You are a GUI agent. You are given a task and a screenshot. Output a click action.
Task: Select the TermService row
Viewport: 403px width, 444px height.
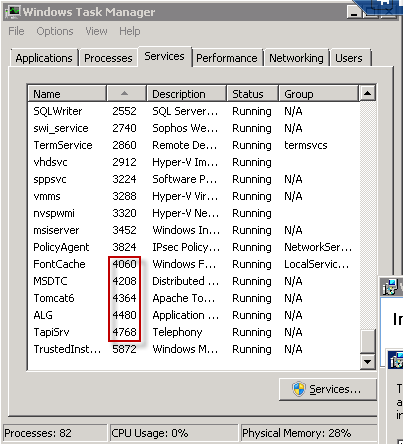pyautogui.click(x=194, y=145)
